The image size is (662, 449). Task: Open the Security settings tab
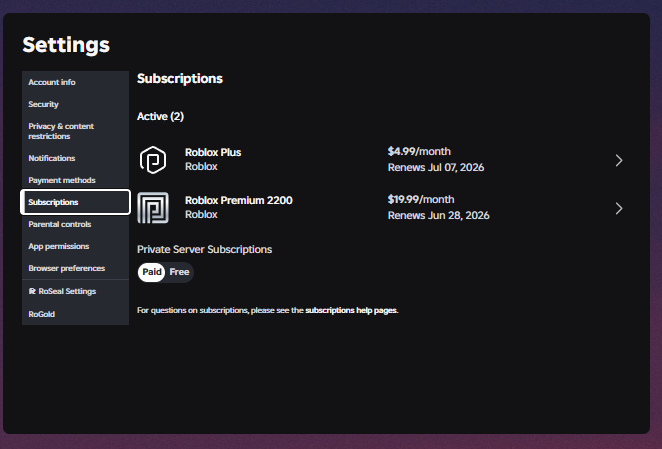[75, 104]
